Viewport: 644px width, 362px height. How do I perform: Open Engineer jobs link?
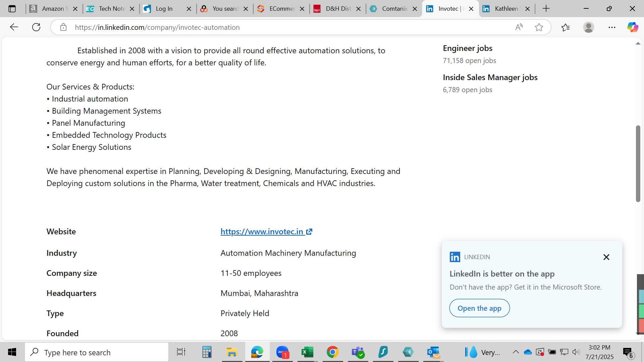pos(468,48)
